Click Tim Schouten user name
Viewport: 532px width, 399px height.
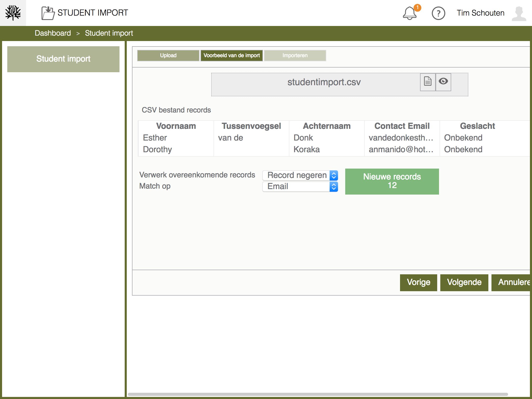(x=480, y=13)
